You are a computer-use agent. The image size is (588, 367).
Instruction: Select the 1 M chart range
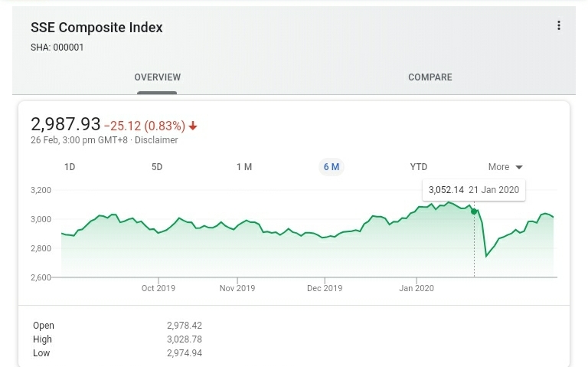(x=244, y=167)
